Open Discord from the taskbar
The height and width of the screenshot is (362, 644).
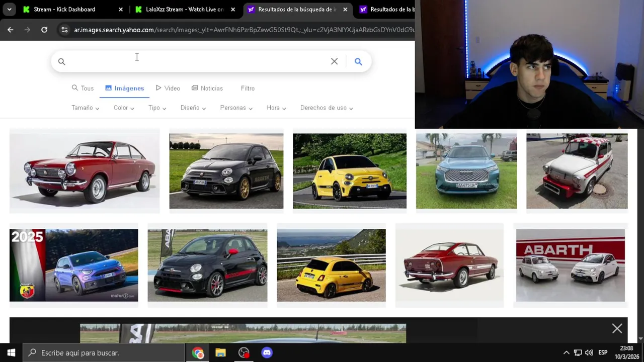(x=267, y=352)
